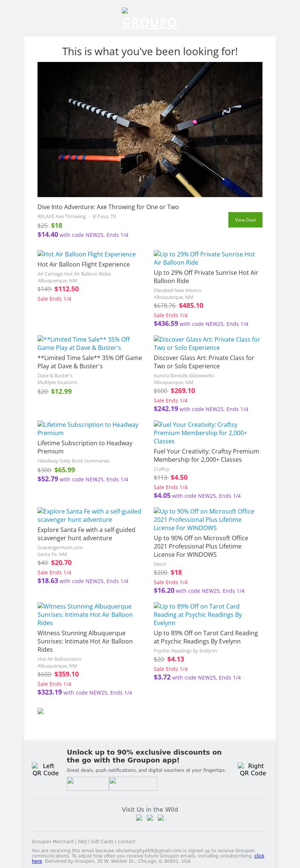Open the middle social icon under Visit Us
300x868 pixels.
(x=150, y=818)
